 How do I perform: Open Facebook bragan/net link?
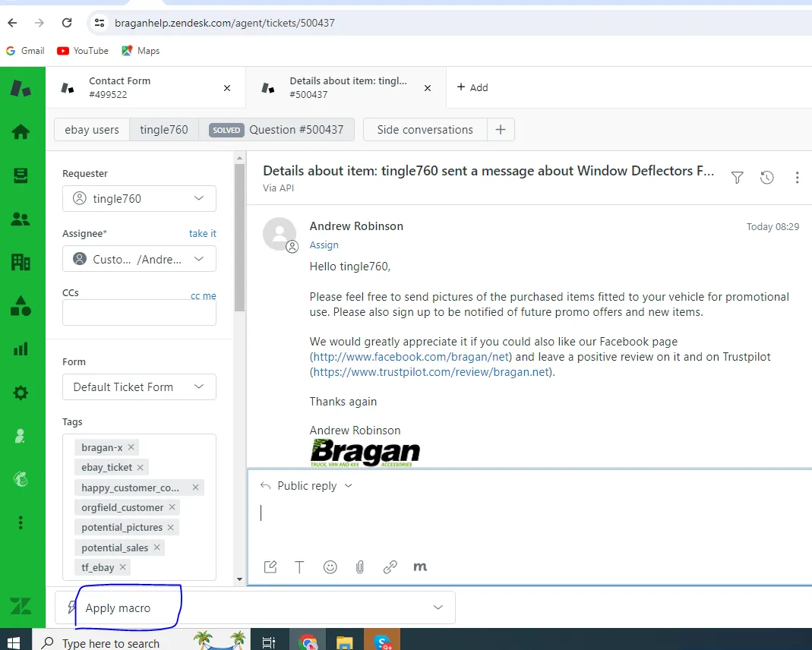(411, 357)
